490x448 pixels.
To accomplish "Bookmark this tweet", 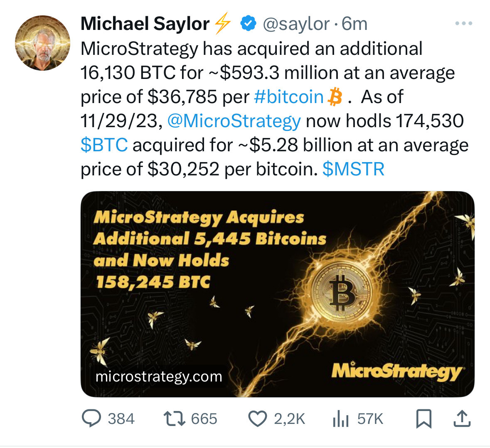I will point(424,418).
